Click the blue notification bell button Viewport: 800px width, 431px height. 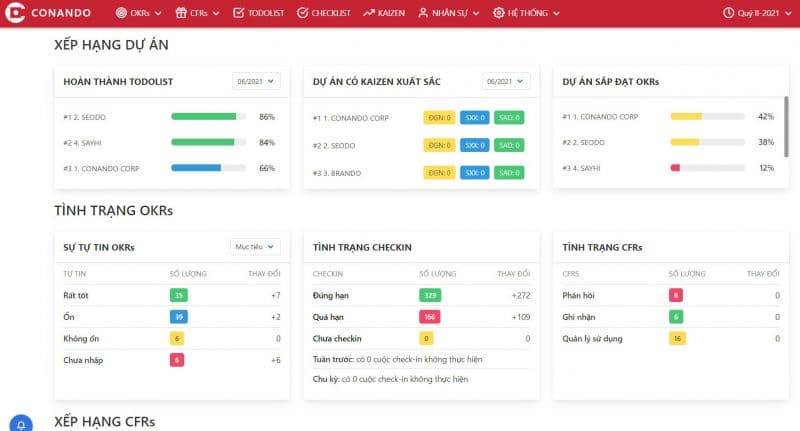pyautogui.click(x=21, y=423)
